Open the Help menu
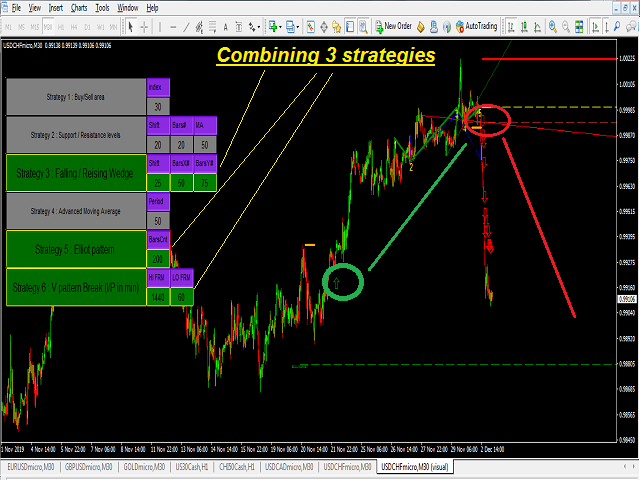This screenshot has height=480, width=640. [152, 8]
